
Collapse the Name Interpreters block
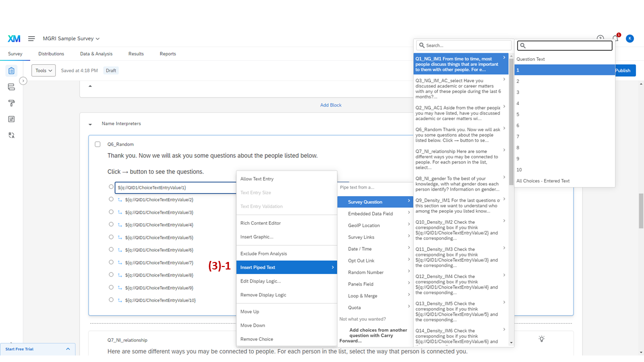click(90, 123)
